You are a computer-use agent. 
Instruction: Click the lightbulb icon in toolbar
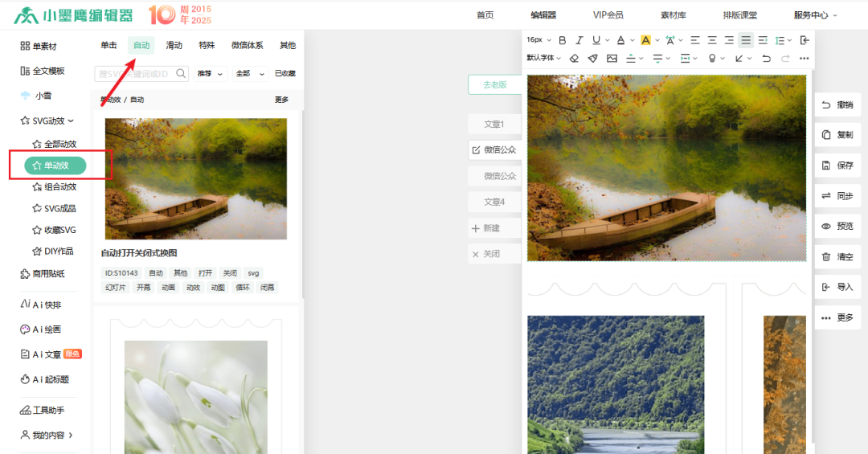712,58
